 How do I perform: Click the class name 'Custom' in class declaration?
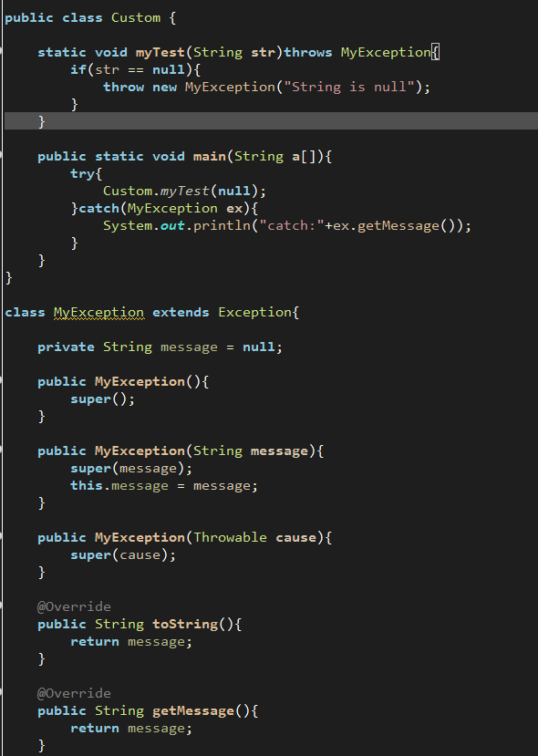[136, 18]
